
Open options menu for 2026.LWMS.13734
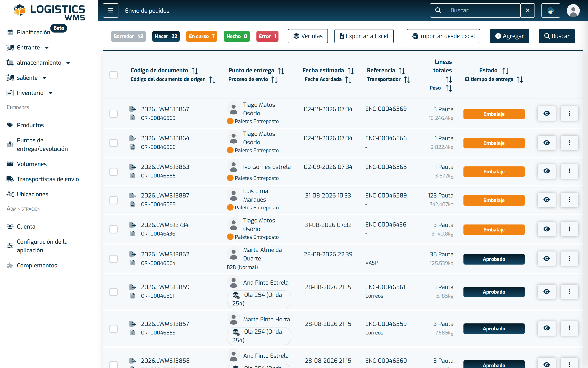click(569, 229)
